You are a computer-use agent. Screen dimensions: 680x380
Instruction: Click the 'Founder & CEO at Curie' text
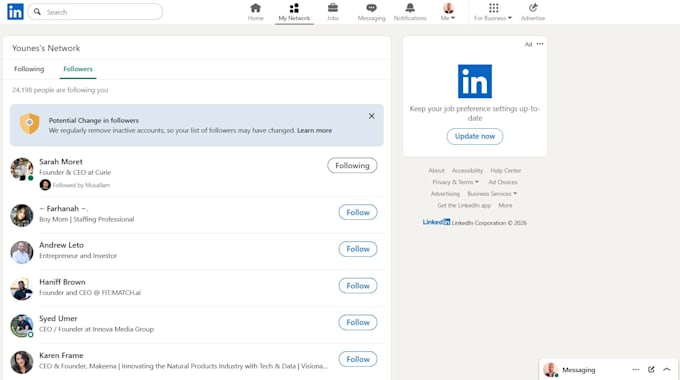[75, 173]
